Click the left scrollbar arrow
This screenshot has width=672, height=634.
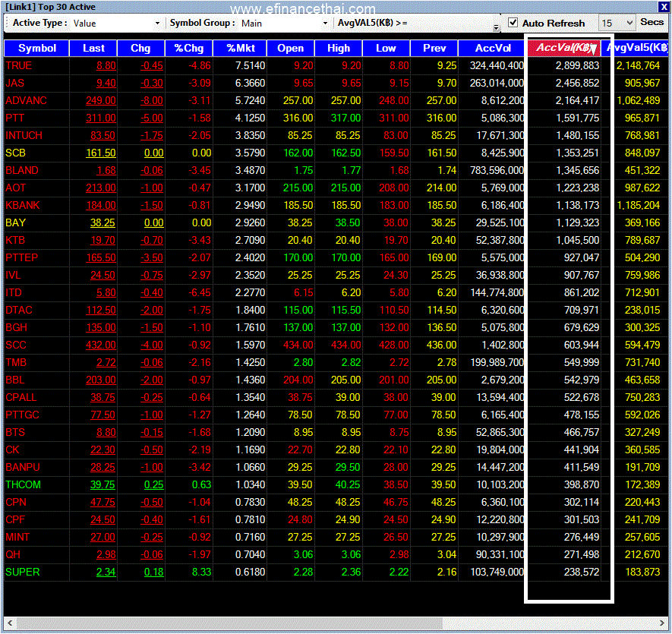pyautogui.click(x=10, y=623)
